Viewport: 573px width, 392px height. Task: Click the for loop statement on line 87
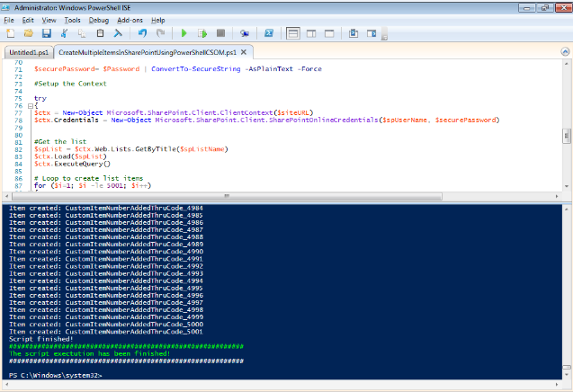click(93, 185)
